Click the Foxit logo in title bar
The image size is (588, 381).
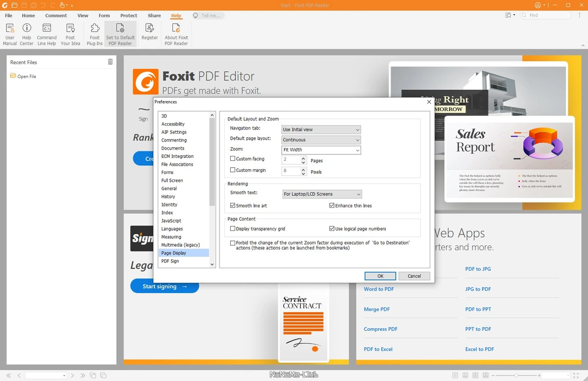tap(5, 5)
